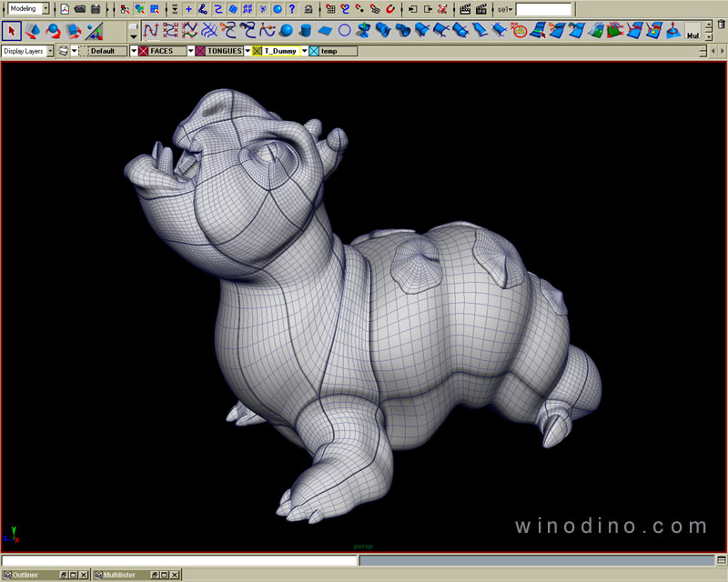
Task: Select the T_Dummy layer
Action: [x=281, y=51]
